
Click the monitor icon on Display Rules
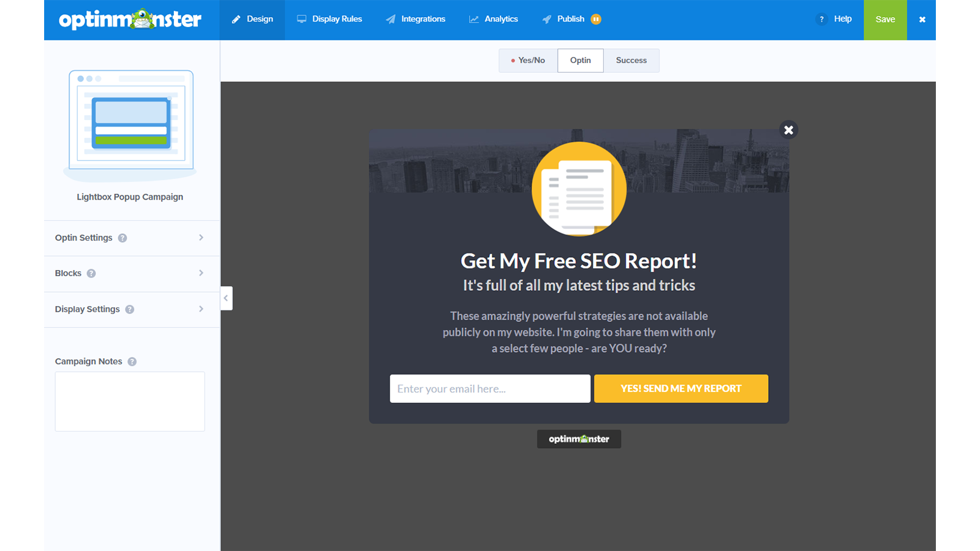(x=301, y=20)
